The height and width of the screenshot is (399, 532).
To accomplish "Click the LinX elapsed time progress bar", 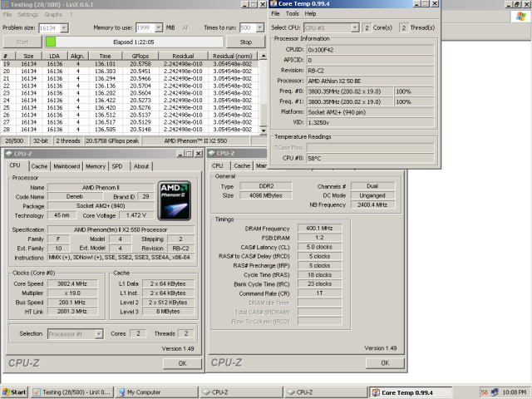I will click(133, 42).
